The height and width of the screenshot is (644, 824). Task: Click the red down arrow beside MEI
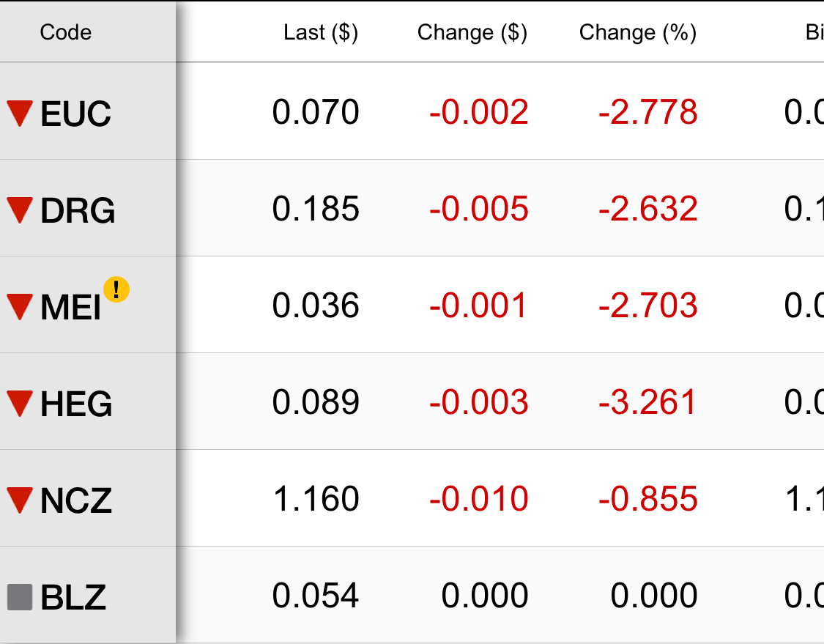pyautogui.click(x=20, y=307)
